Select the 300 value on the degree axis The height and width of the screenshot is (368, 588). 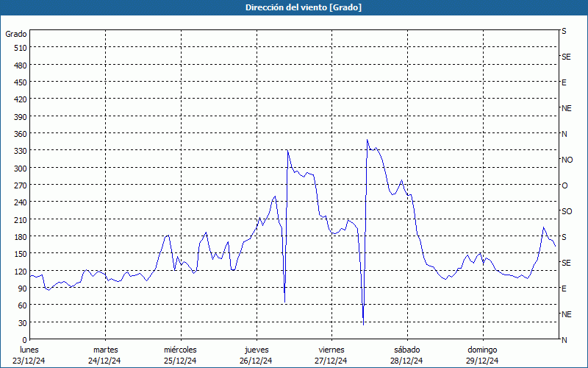21,169
